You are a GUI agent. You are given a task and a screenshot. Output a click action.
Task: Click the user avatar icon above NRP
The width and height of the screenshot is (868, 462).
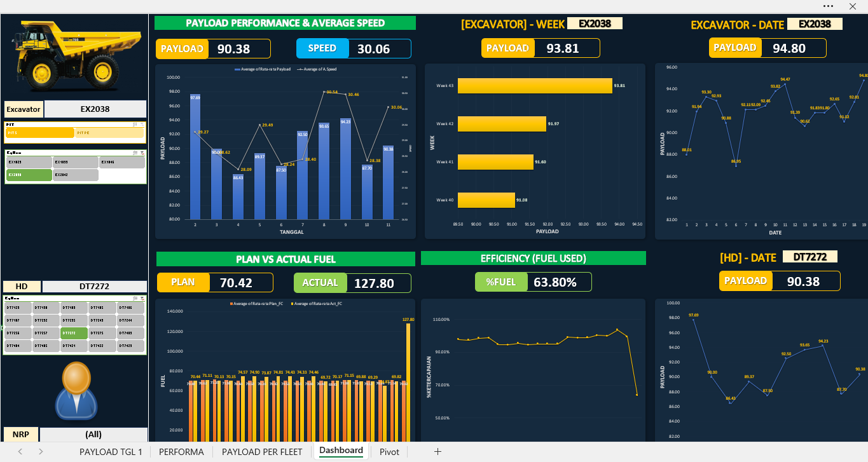76,391
